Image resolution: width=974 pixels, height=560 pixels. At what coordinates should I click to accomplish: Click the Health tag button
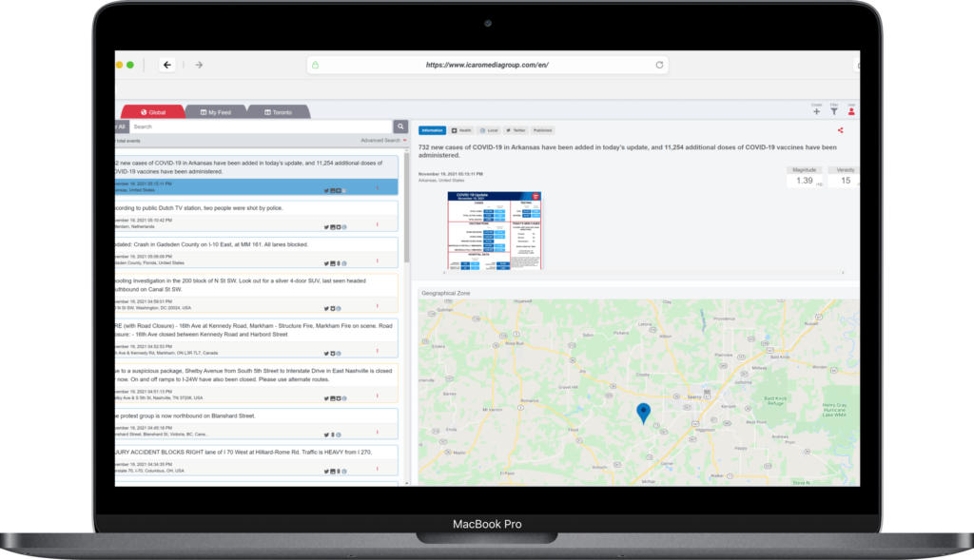(461, 130)
